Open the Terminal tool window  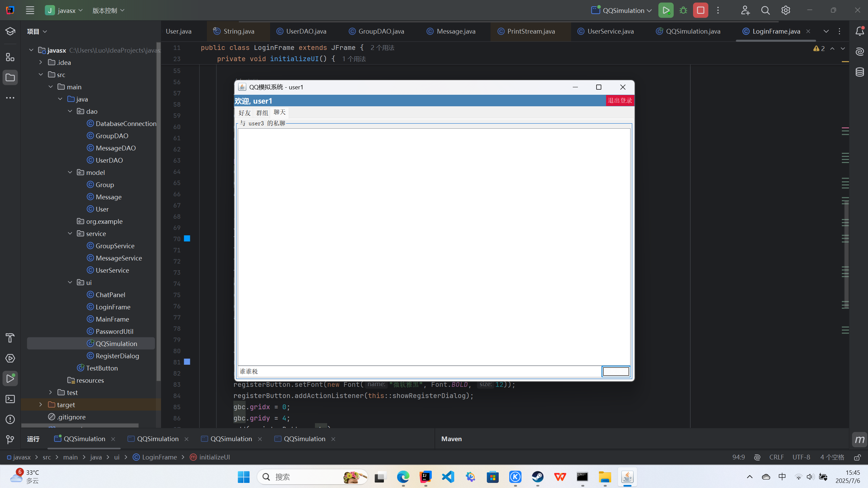tap(10, 399)
